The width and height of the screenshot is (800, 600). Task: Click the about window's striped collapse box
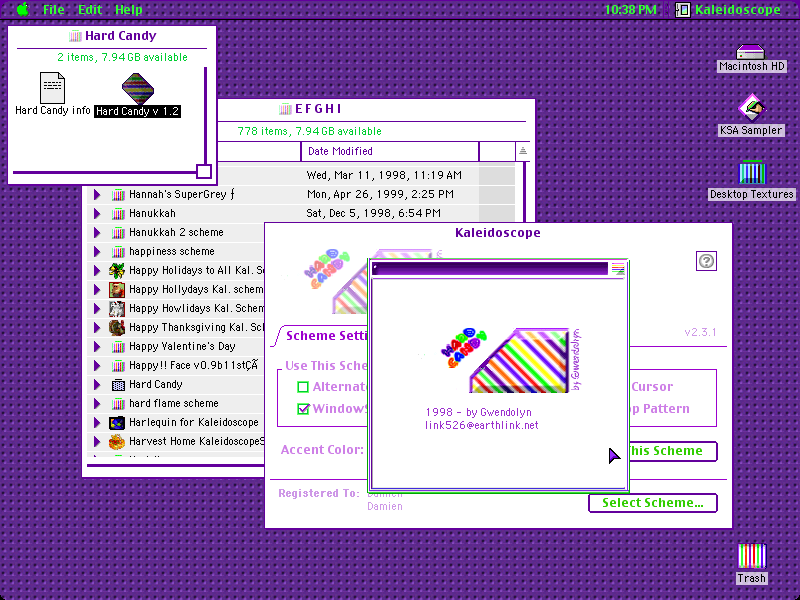618,268
